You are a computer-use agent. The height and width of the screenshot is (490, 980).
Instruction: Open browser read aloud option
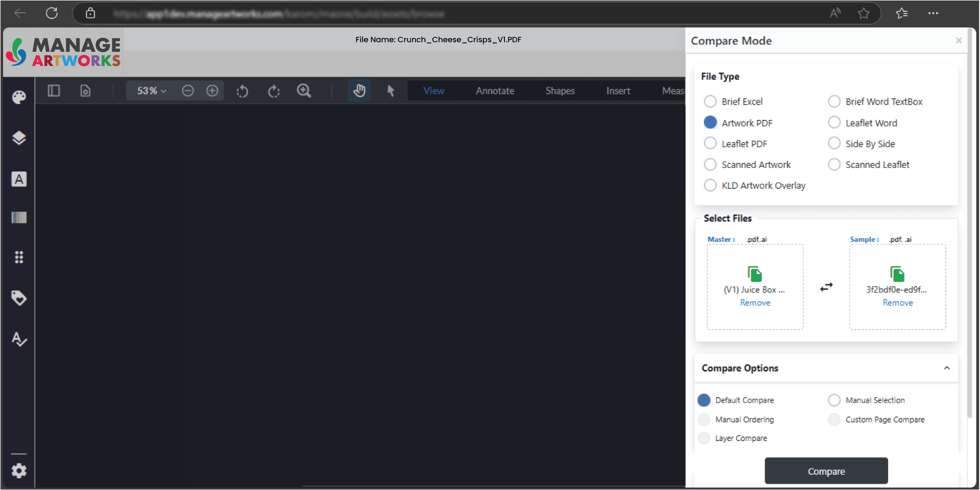click(x=835, y=13)
